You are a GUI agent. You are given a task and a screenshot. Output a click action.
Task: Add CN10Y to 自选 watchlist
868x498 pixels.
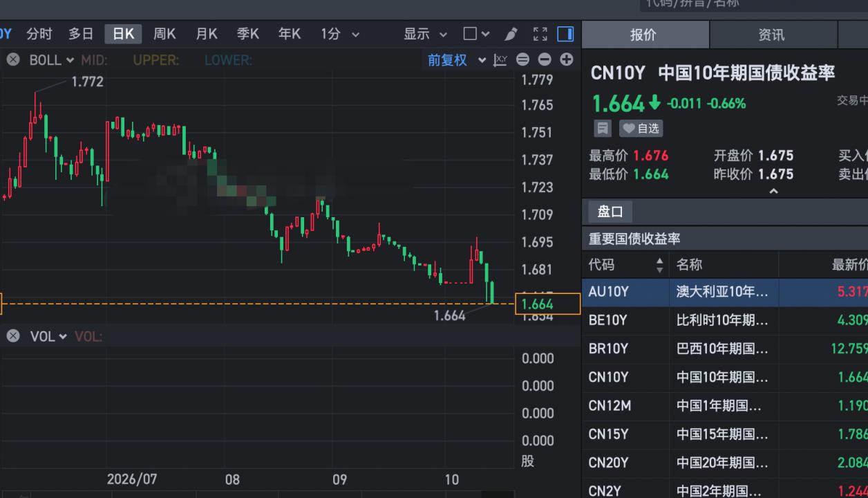tap(641, 128)
